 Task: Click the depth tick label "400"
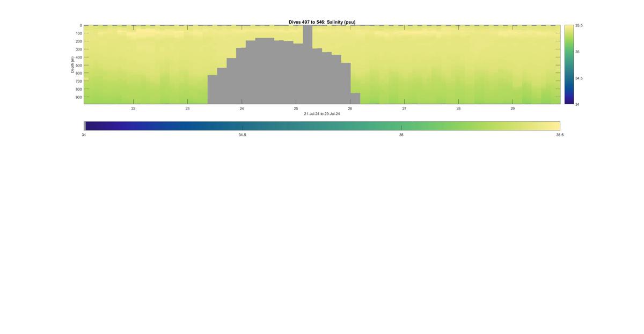point(78,57)
